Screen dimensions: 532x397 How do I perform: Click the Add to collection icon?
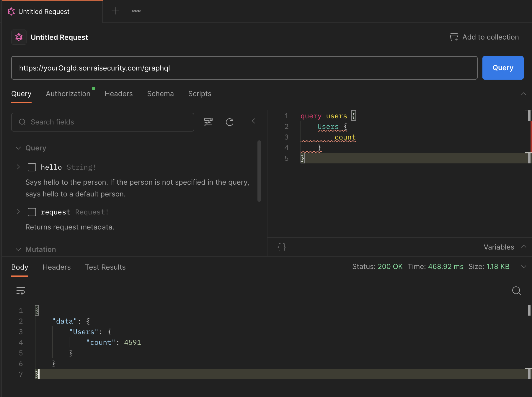pos(454,37)
